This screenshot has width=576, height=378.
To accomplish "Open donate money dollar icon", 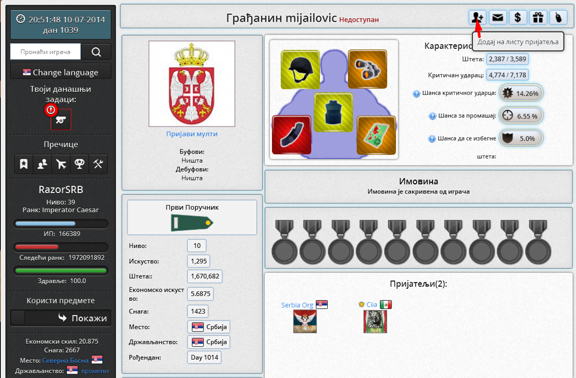I will pyautogui.click(x=518, y=17).
